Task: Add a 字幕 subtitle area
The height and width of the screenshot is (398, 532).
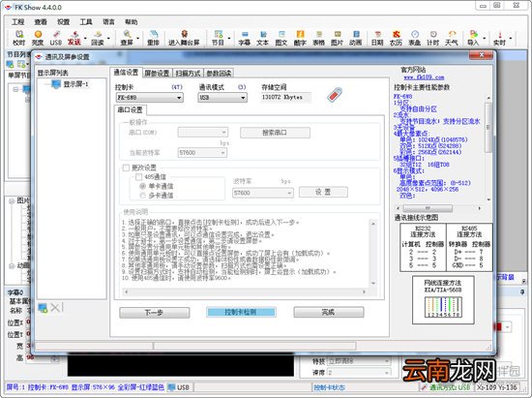Action: click(x=245, y=38)
